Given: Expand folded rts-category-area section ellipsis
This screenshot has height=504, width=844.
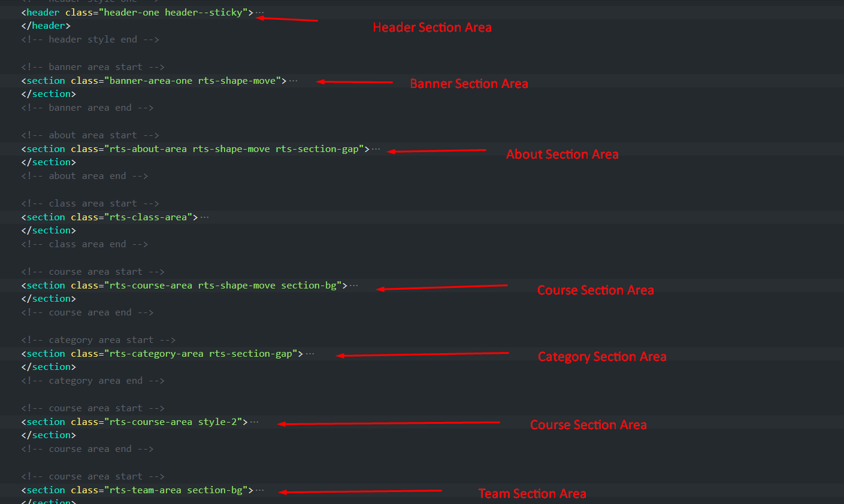Looking at the screenshot, I should coord(310,354).
